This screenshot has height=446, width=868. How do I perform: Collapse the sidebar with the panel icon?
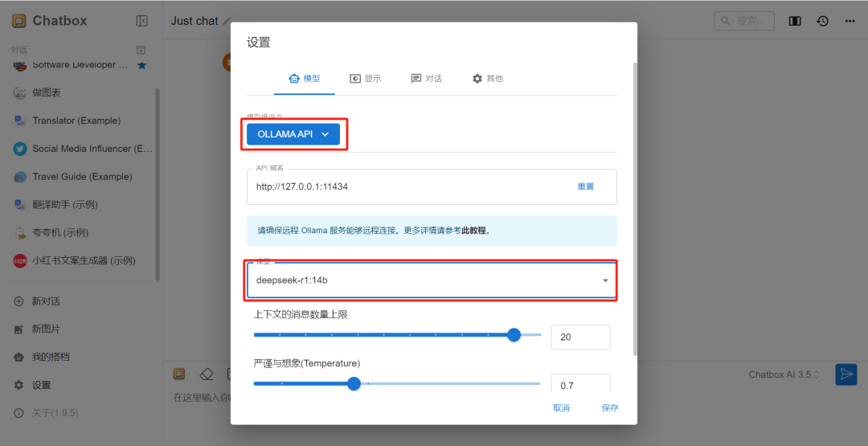pos(141,21)
